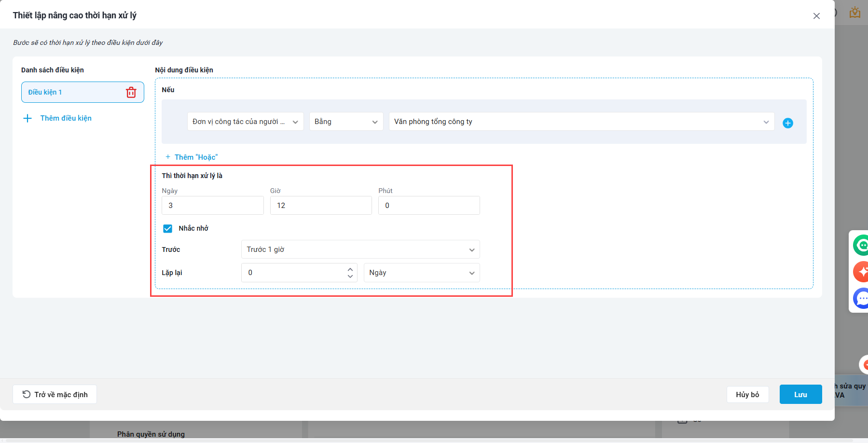Click the Thì thời hạn xử lý là label
The height and width of the screenshot is (443, 868).
coord(192,176)
